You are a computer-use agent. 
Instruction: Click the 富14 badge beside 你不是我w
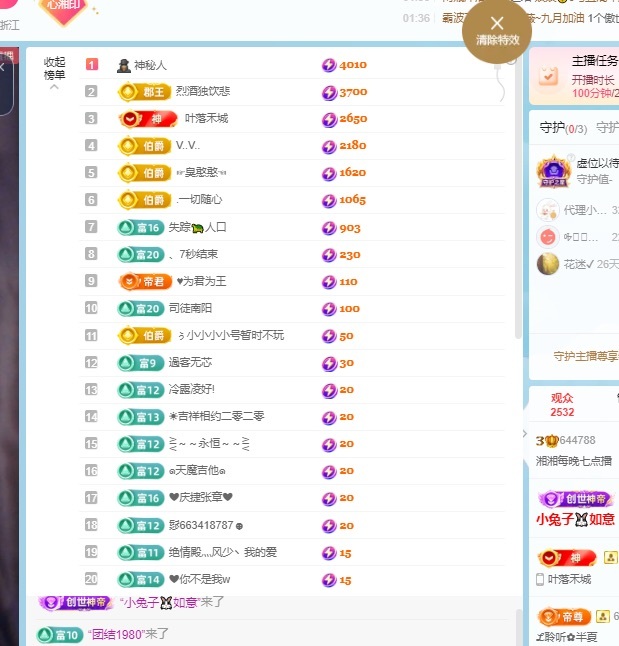coord(141,580)
